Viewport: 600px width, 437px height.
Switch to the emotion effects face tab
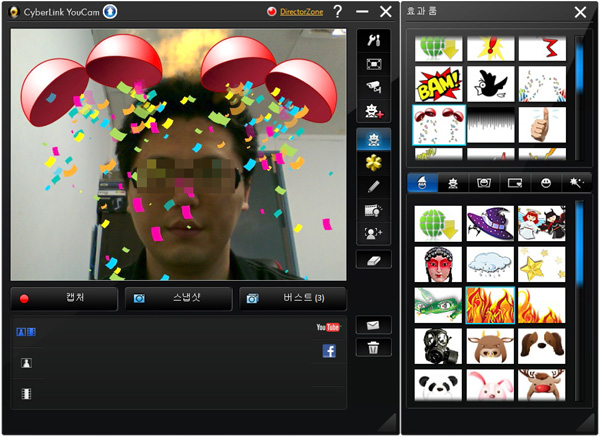click(x=453, y=183)
